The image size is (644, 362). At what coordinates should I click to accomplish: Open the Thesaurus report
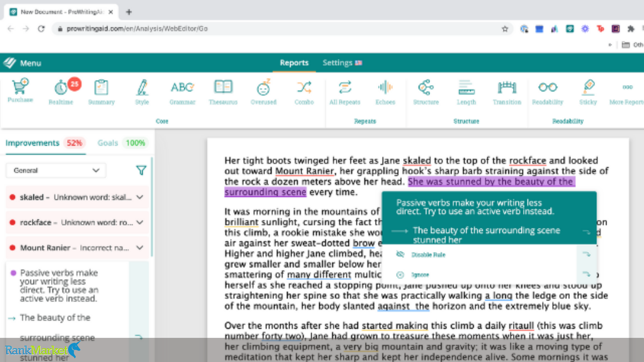pos(223,91)
